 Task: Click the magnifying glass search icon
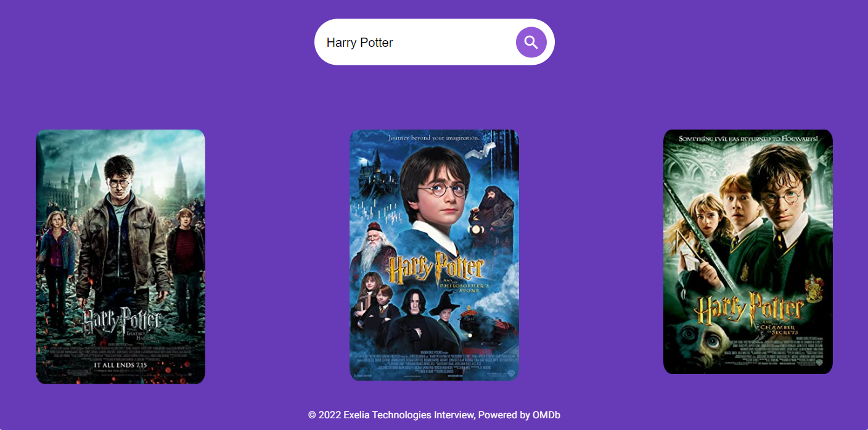click(x=531, y=42)
